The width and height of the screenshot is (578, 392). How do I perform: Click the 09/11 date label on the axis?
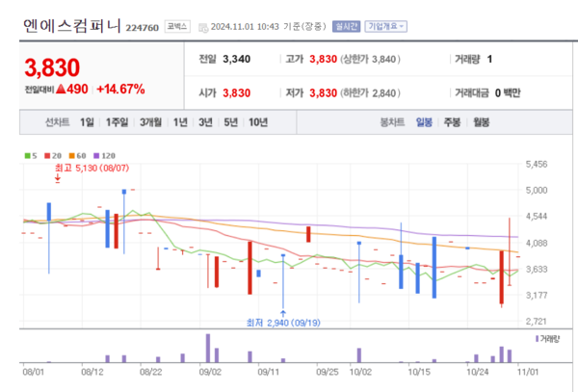268,372
